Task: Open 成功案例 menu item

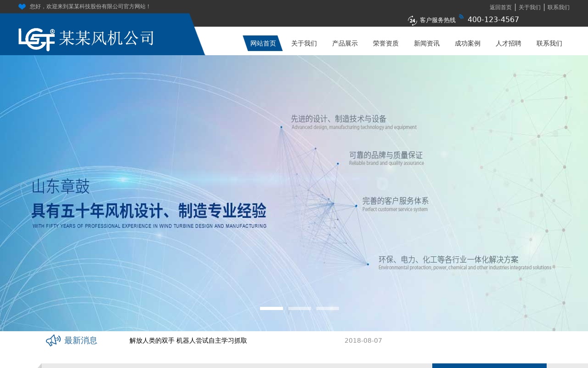Action: [468, 43]
